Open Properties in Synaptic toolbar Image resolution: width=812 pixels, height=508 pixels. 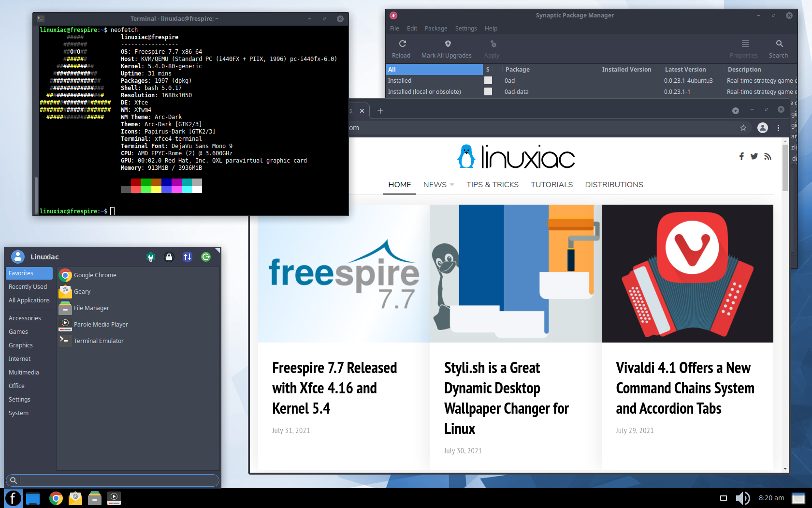tap(744, 49)
